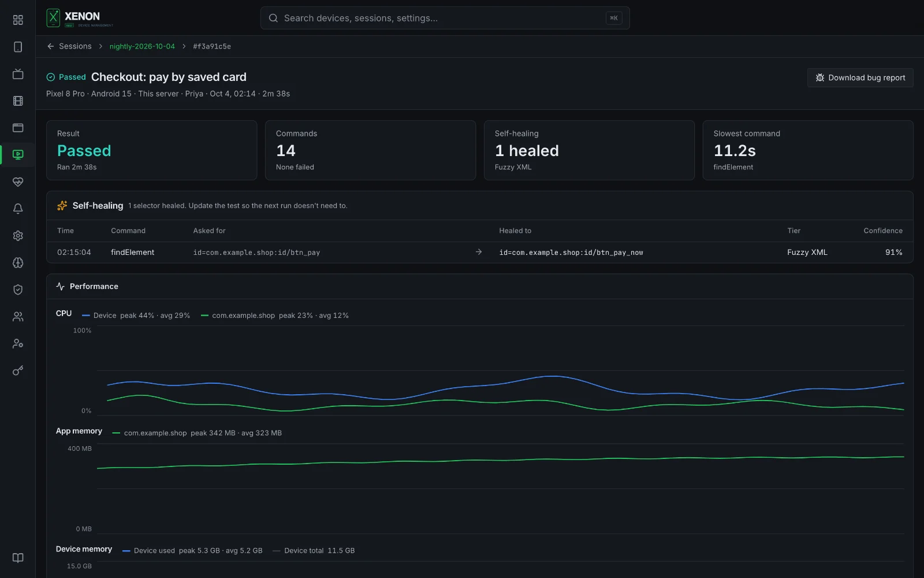
Task: Click the asked-for selector id btn_pay
Action: coord(256,253)
